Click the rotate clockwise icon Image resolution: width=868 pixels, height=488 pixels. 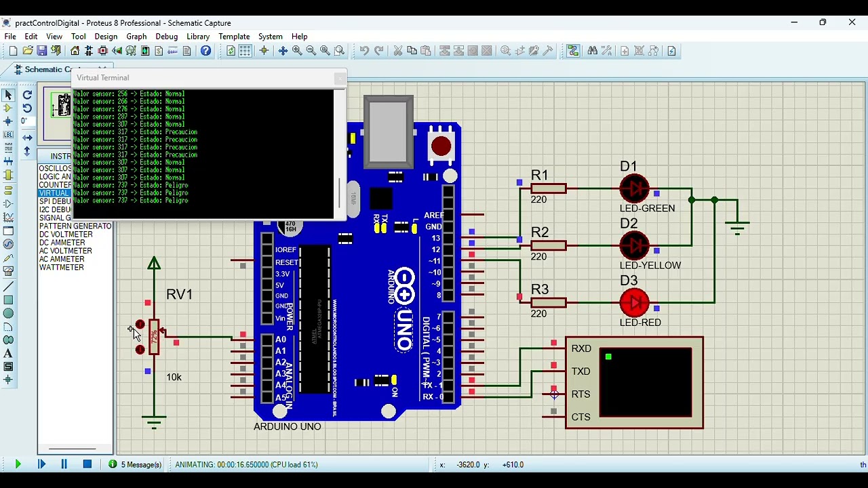(27, 95)
